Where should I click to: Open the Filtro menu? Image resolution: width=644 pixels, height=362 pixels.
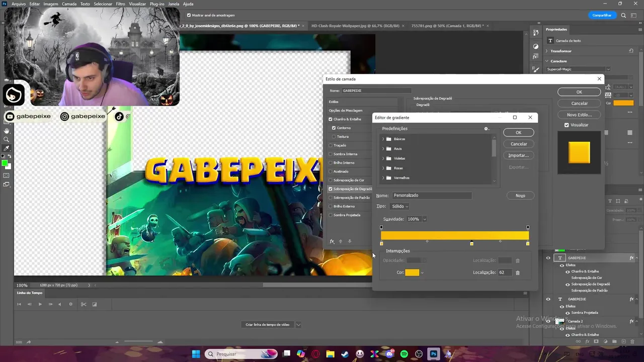click(121, 4)
